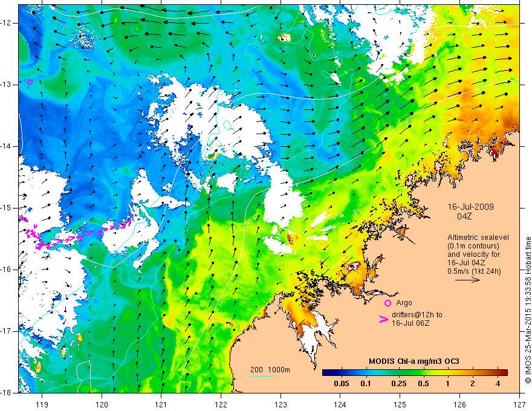Click the IMOS copyright timestamp text on the right edge
532x411 pixels.
tap(528, 310)
